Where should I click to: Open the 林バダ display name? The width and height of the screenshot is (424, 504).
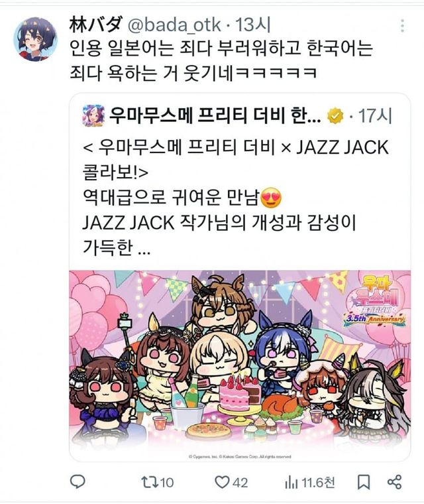(95, 25)
